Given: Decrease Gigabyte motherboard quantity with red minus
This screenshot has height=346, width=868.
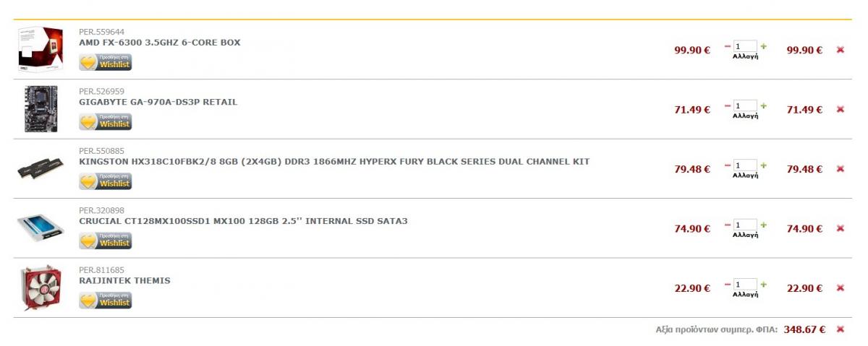Looking at the screenshot, I should click(728, 105).
